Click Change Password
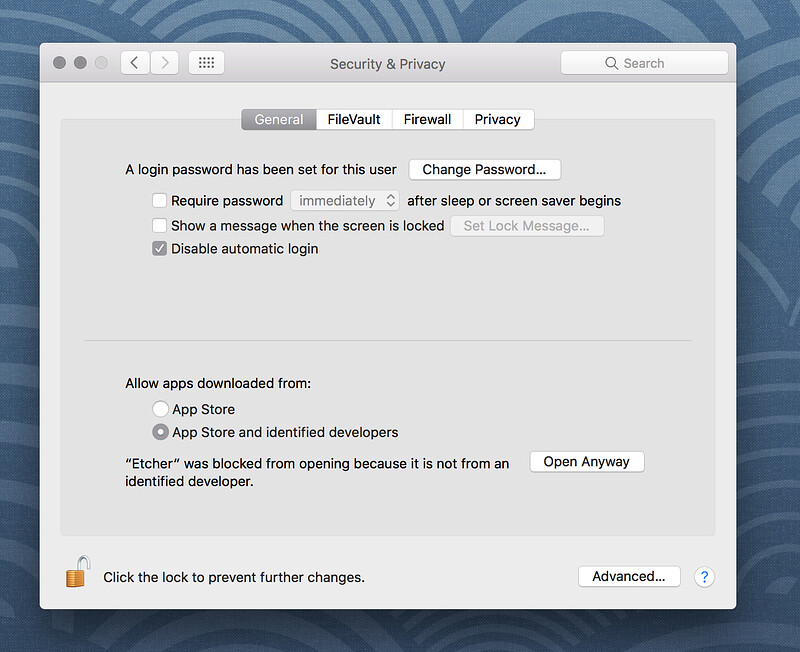 484,169
